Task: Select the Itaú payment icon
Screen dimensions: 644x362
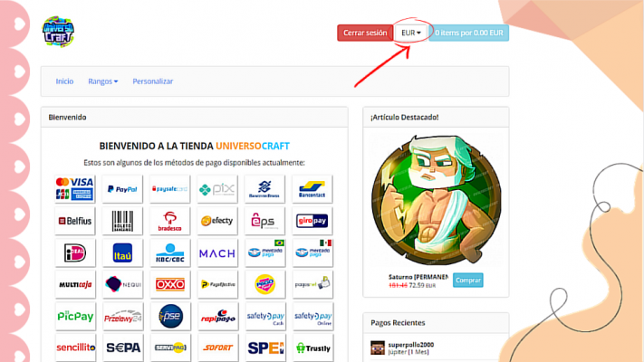Action: [x=122, y=252]
